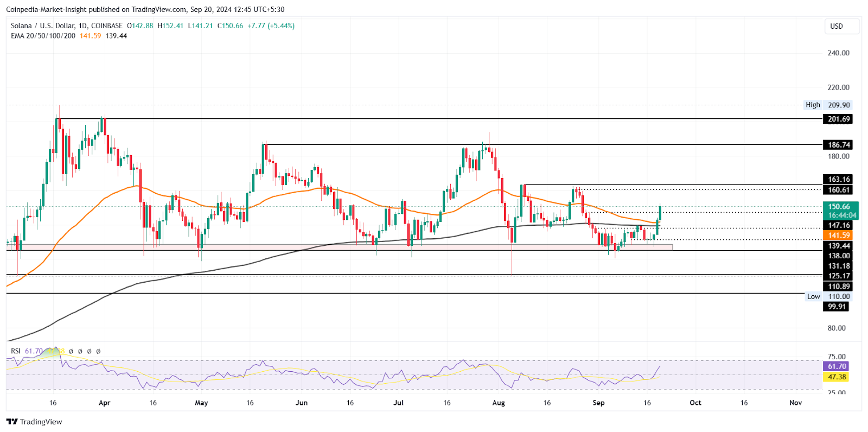The image size is (868, 432).
Task: Click the Solana / U.S. Dollar symbol title
Action: coord(44,26)
